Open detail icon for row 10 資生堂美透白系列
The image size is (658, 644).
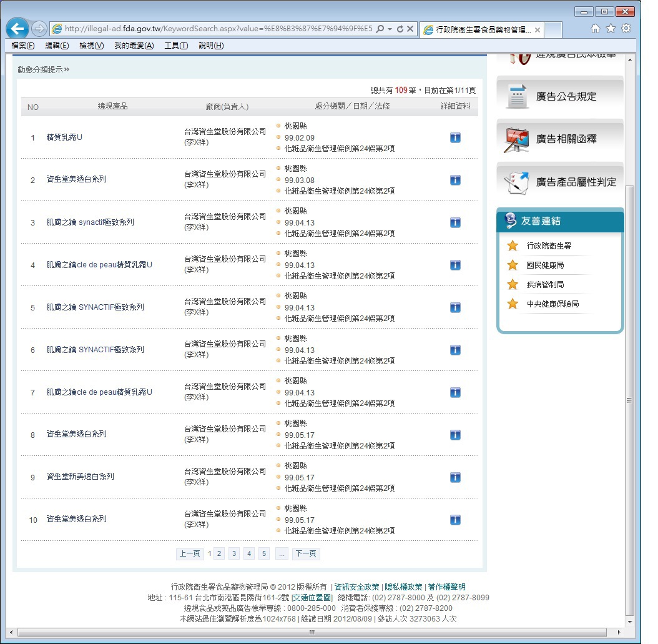(x=455, y=520)
